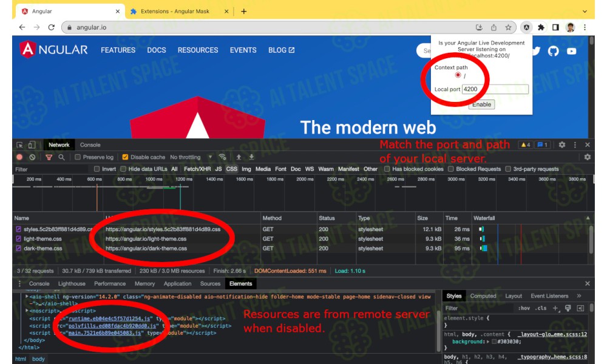Open the BLOG external link
The image size is (607, 364).
click(282, 50)
